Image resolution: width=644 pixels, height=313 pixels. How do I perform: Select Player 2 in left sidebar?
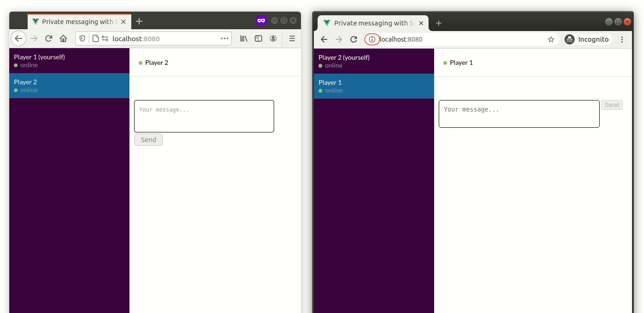[69, 86]
